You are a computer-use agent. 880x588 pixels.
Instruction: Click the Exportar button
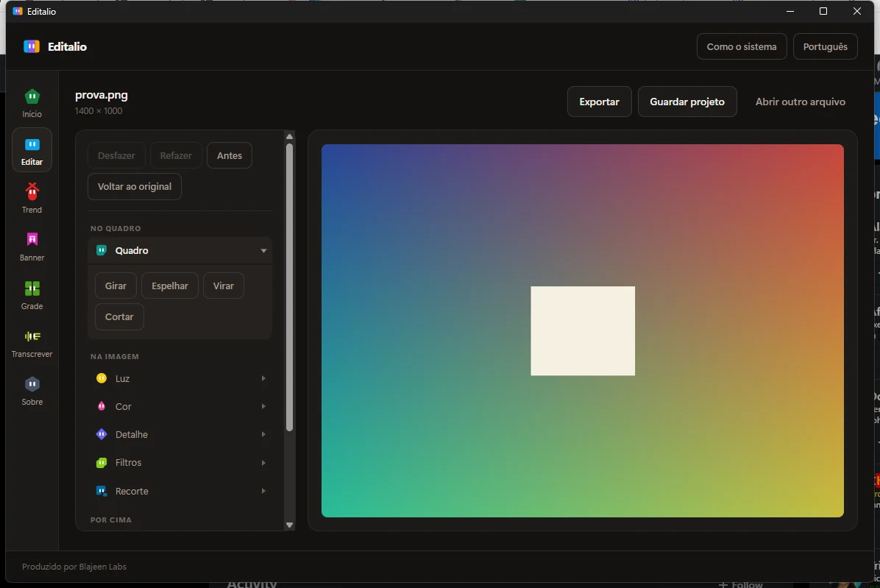(600, 102)
